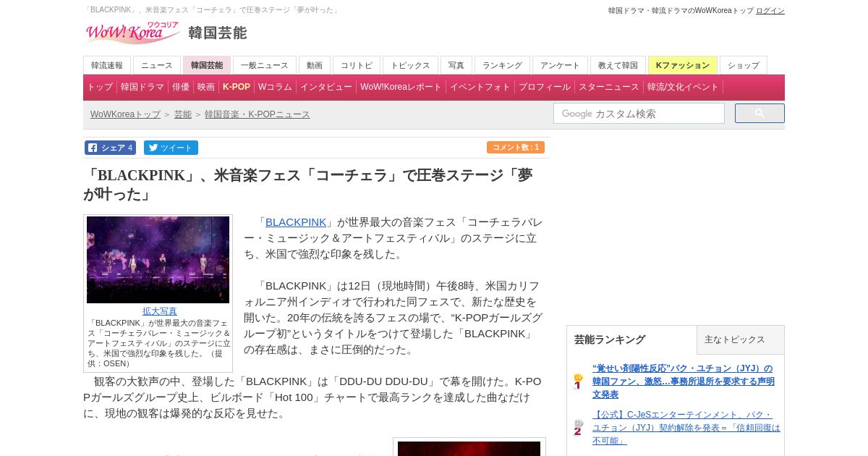Open 映画 in pink submenu
The width and height of the screenshot is (868, 456).
(x=206, y=87)
